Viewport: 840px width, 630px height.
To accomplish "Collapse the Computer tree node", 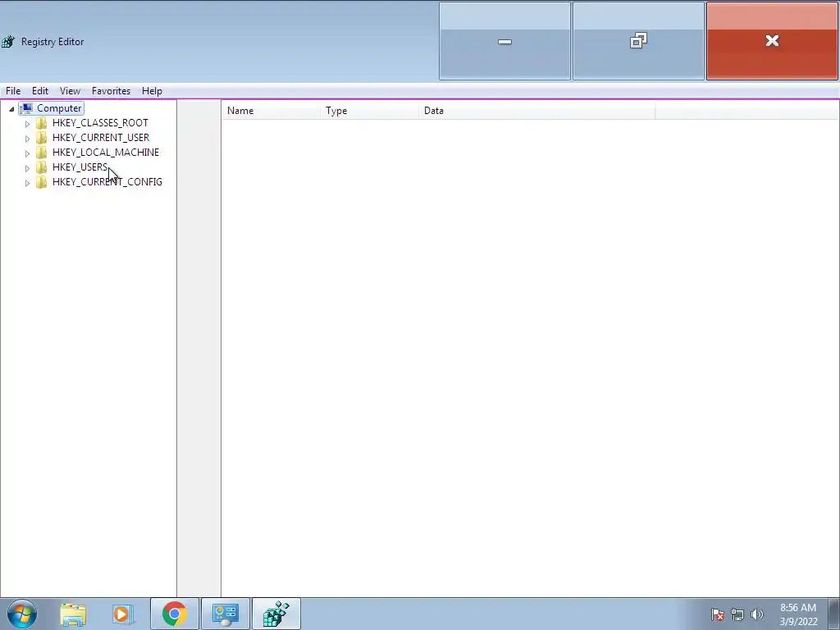I will coord(11,109).
